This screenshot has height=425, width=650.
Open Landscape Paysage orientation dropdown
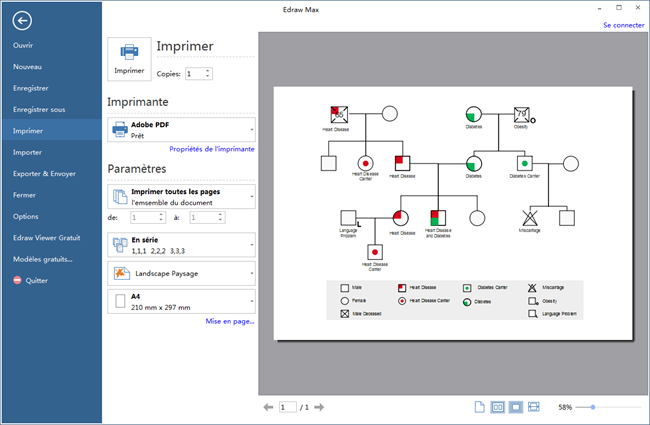point(181,273)
